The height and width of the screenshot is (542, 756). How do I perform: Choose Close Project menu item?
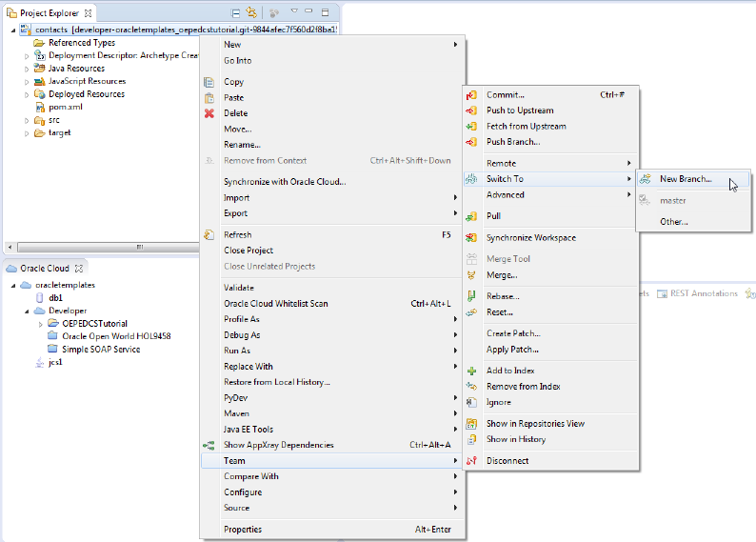point(331,251)
